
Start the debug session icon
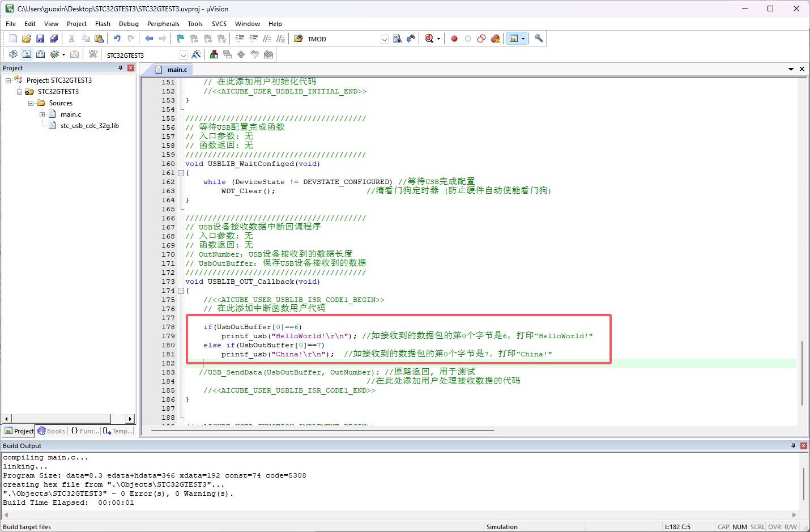click(x=429, y=39)
